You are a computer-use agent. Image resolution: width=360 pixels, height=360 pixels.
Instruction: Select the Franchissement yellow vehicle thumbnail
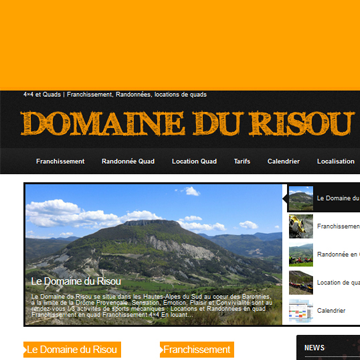click(x=301, y=226)
